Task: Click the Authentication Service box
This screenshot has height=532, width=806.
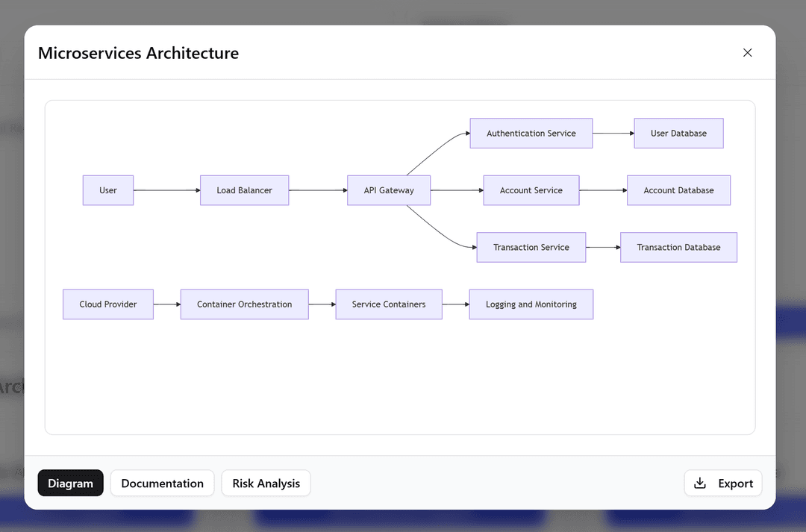Action: click(531, 133)
